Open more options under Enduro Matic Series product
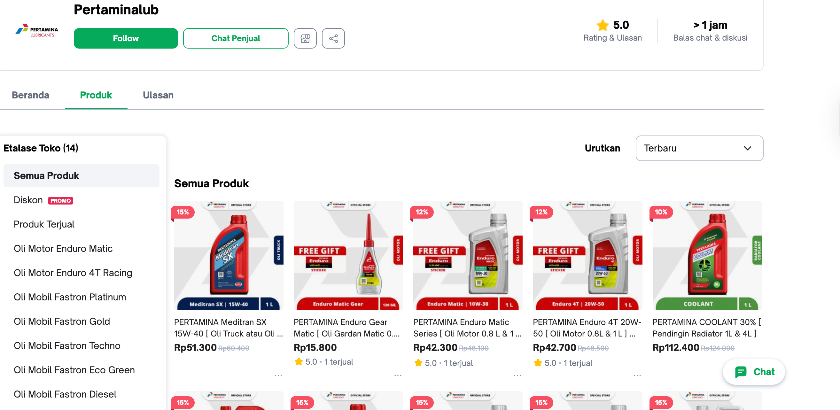 (x=518, y=374)
